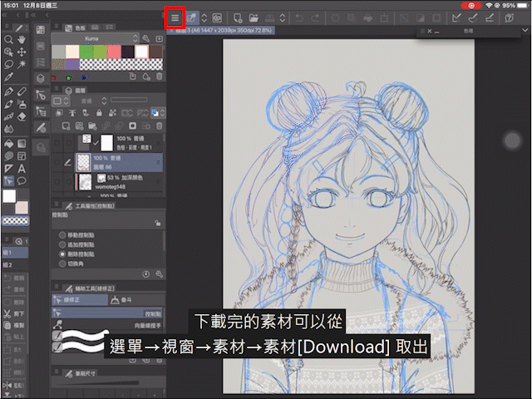Select the Gradient tool
532x399 pixels.
pos(22,144)
